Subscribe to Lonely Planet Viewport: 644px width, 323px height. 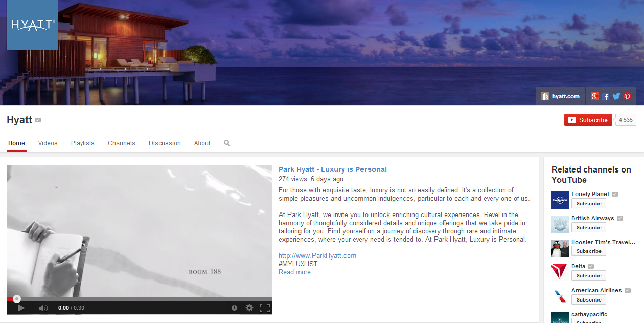tap(589, 203)
